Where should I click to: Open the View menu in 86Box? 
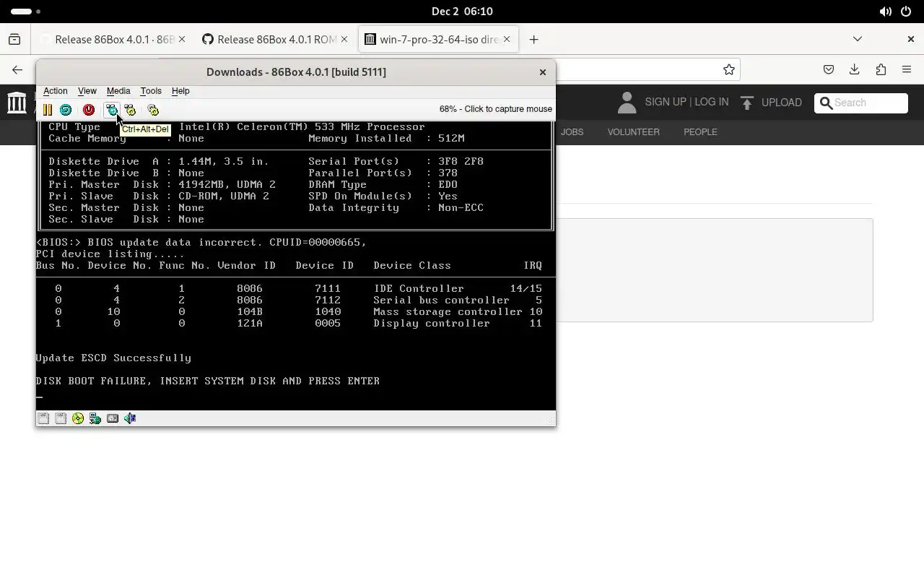[87, 91]
